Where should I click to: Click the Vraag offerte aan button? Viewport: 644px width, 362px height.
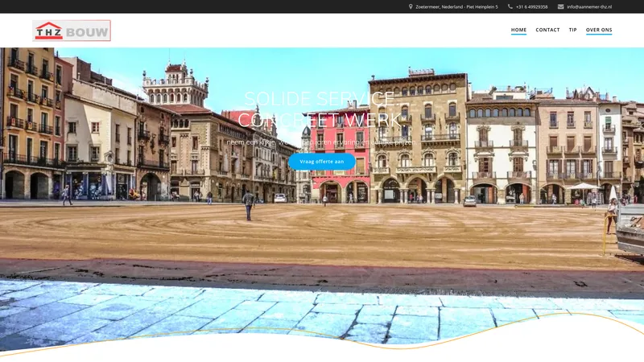pyautogui.click(x=322, y=162)
